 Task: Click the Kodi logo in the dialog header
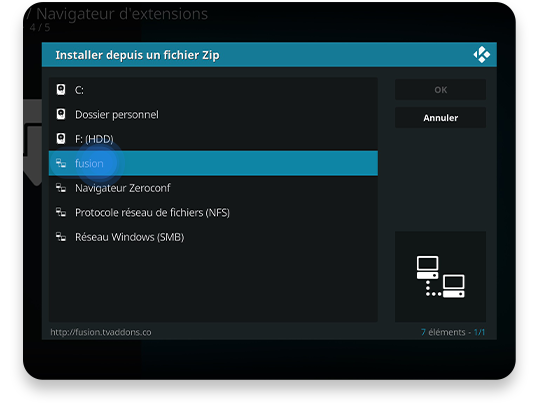(x=482, y=55)
